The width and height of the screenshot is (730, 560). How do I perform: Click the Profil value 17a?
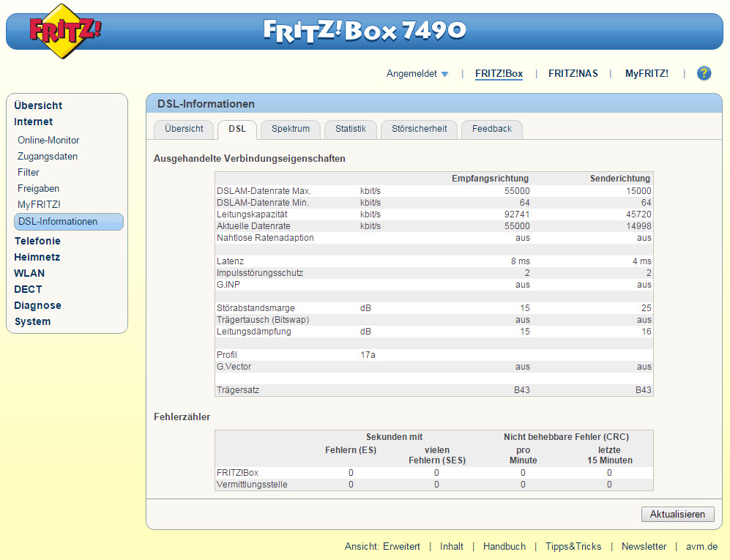[x=368, y=355]
